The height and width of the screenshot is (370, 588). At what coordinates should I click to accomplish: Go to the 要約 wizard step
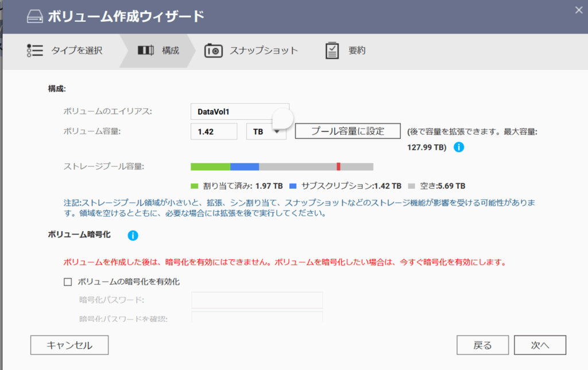coord(357,50)
